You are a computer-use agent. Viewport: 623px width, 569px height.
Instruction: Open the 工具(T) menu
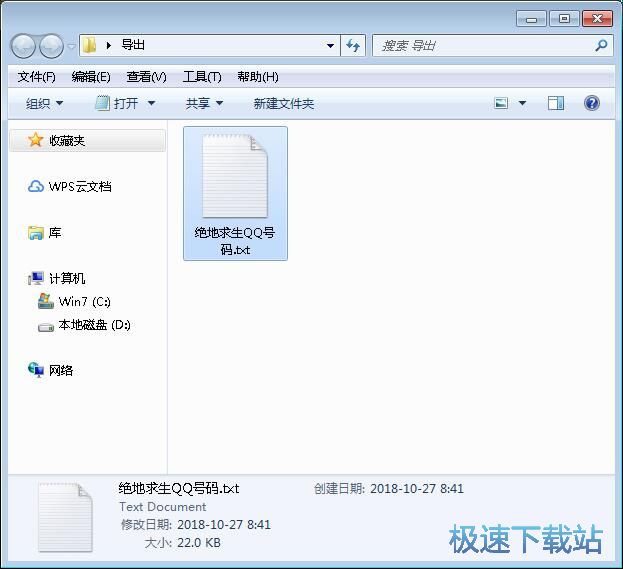click(x=202, y=76)
